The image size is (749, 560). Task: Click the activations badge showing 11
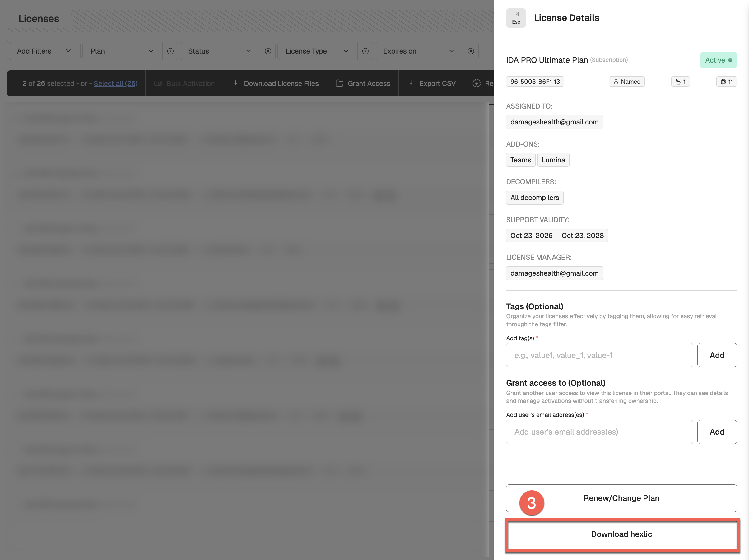coord(727,82)
